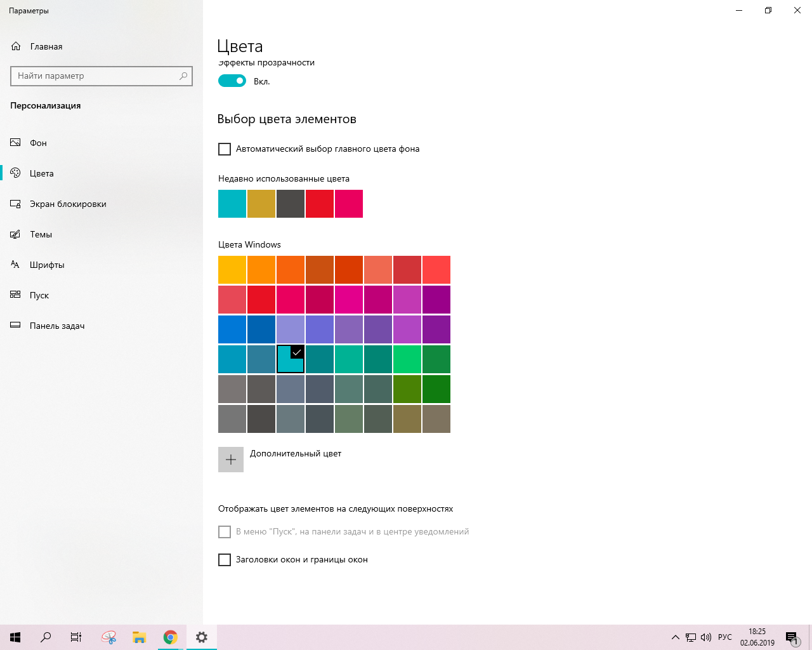
Task: Open the Фон settings section
Action: pos(101,143)
